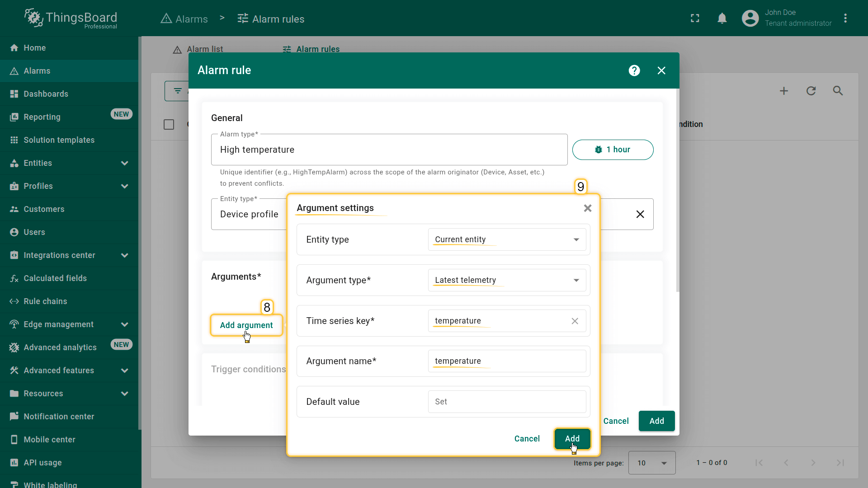Click Cancel in Argument settings popup
Screen dimensions: 868x488
527,438
